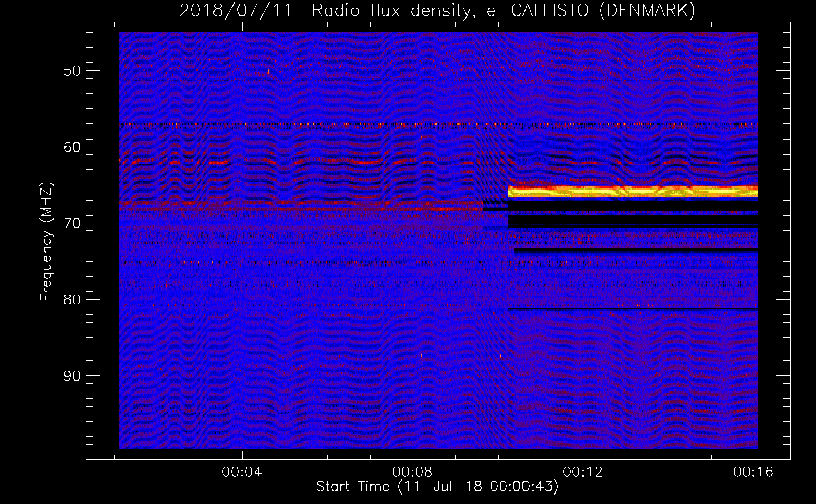Image resolution: width=816 pixels, height=504 pixels.
Task: Click the 00:12 time tick label
Action: pos(583,472)
